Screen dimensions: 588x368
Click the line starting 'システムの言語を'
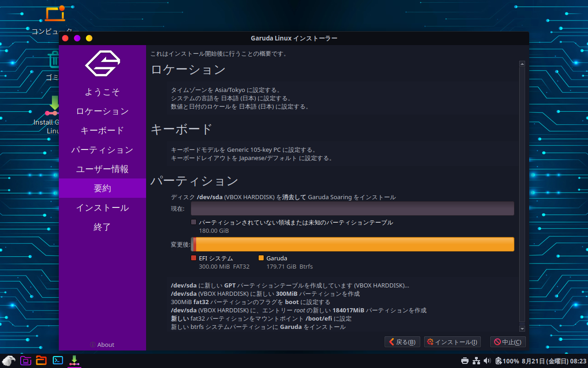click(231, 98)
